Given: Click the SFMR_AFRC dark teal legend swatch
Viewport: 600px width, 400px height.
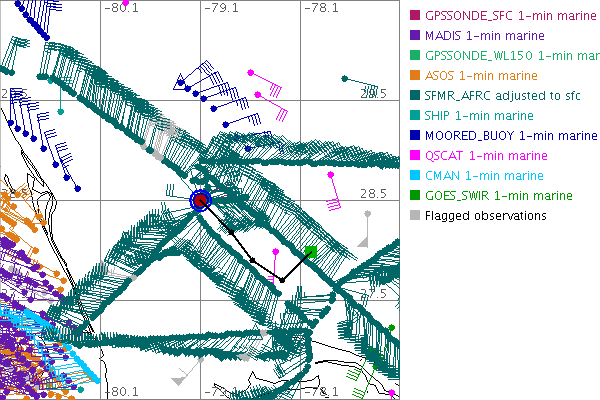Looking at the screenshot, I should 414,96.
